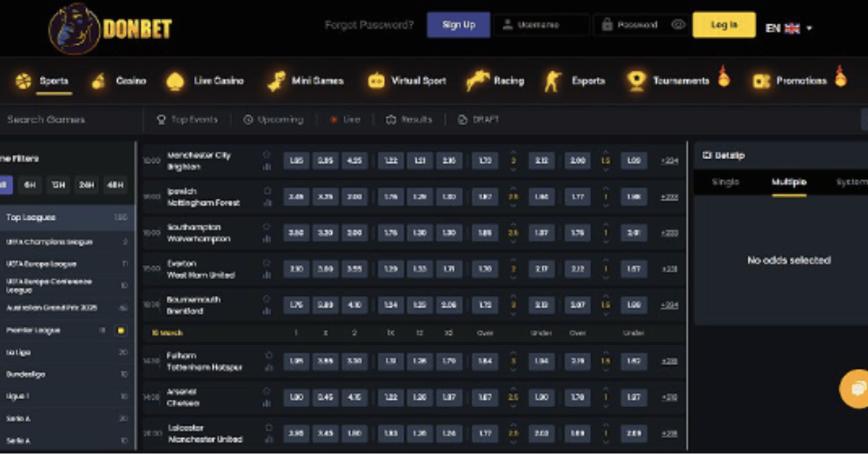
Task: Open the live chat bubble
Action: pos(856,389)
